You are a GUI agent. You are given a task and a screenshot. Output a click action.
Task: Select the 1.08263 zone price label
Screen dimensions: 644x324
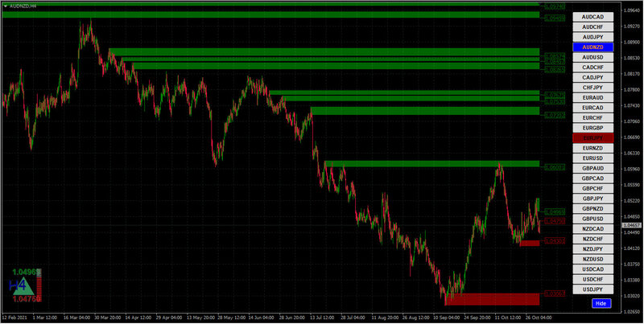tap(555, 70)
